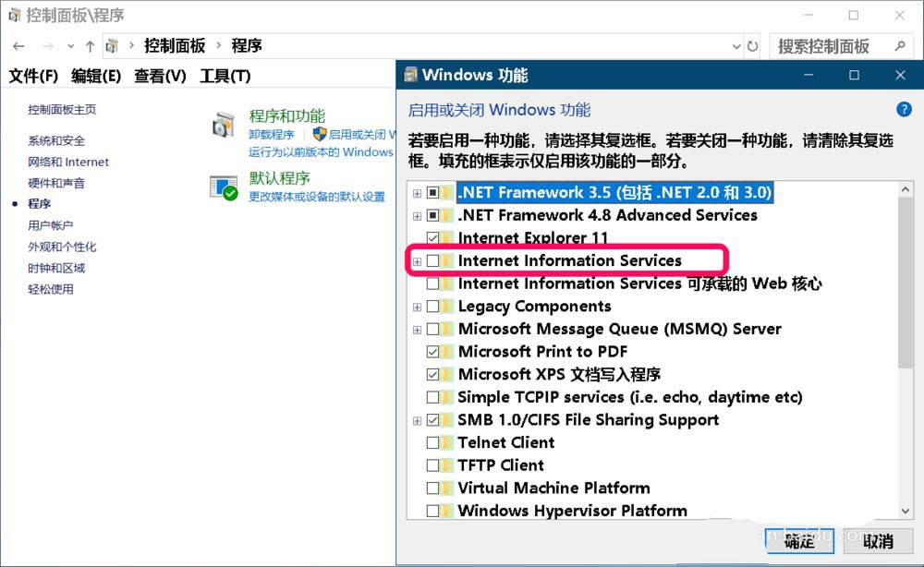The width and height of the screenshot is (924, 567).
Task: Enable the Telnet Client checkbox
Action: pyautogui.click(x=433, y=442)
